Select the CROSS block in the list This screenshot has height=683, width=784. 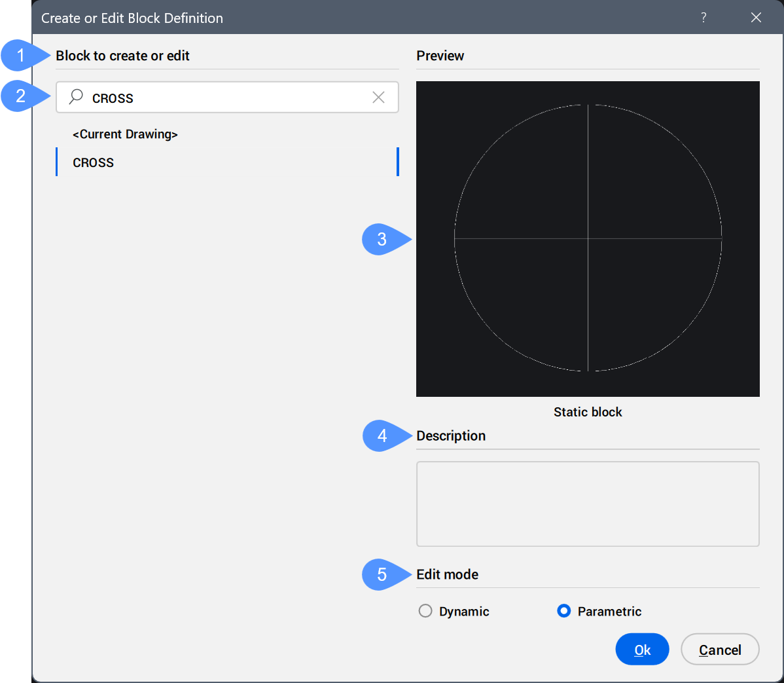tap(94, 162)
